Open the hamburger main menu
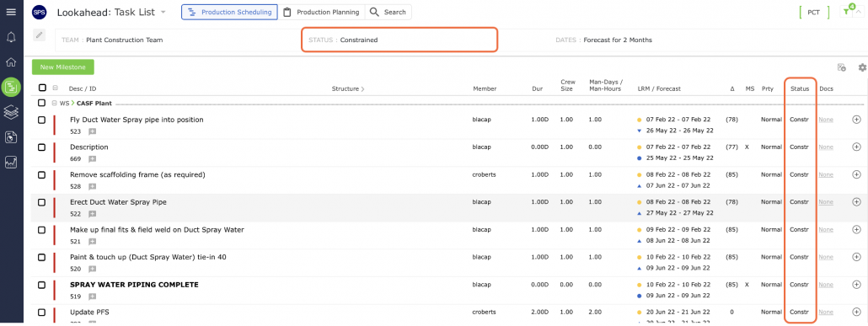The height and width of the screenshot is (326, 868). [x=11, y=12]
